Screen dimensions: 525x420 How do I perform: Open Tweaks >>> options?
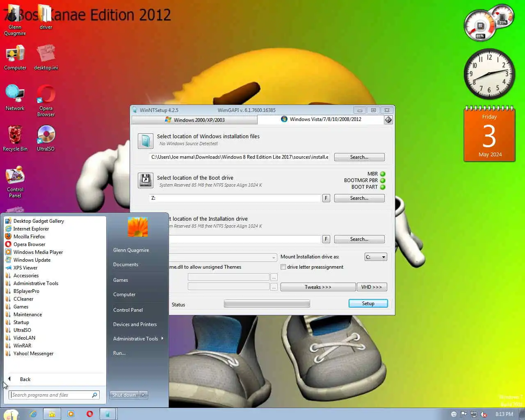[318, 287]
